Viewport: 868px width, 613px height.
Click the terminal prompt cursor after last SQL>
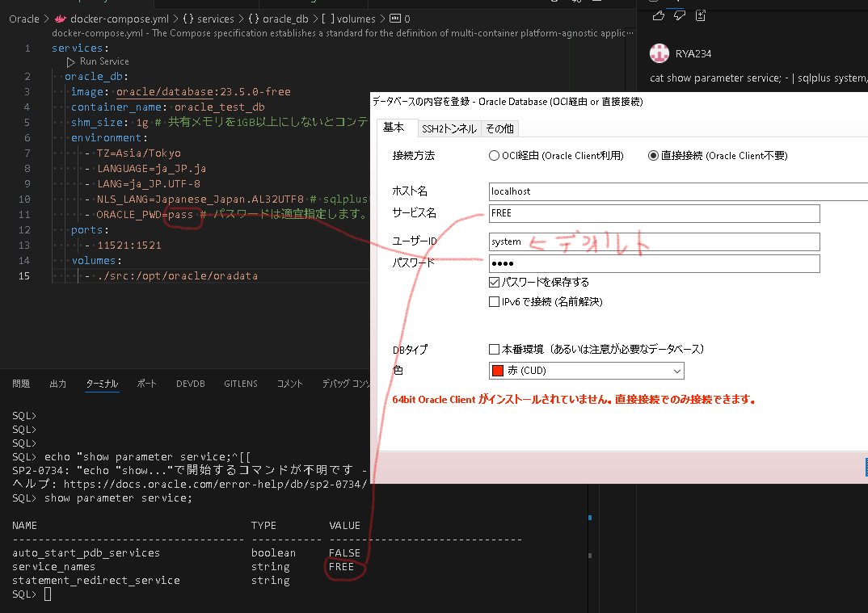48,594
